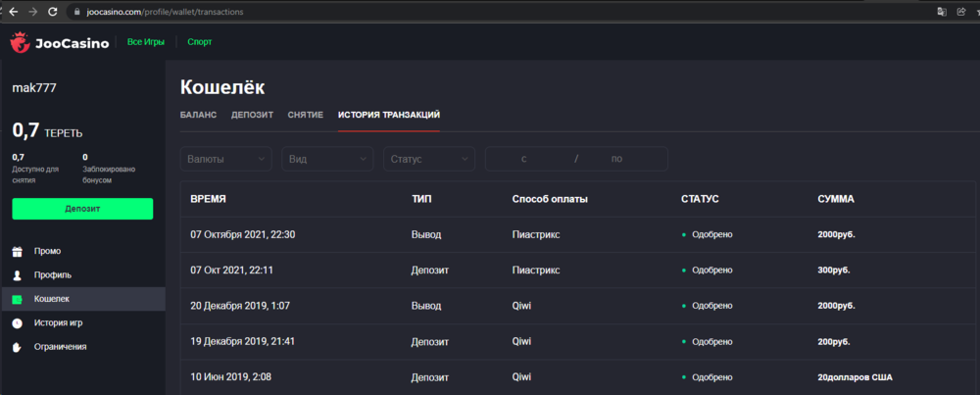Click the СУММА column header
Viewport: 980px width, 395px height.
click(836, 199)
